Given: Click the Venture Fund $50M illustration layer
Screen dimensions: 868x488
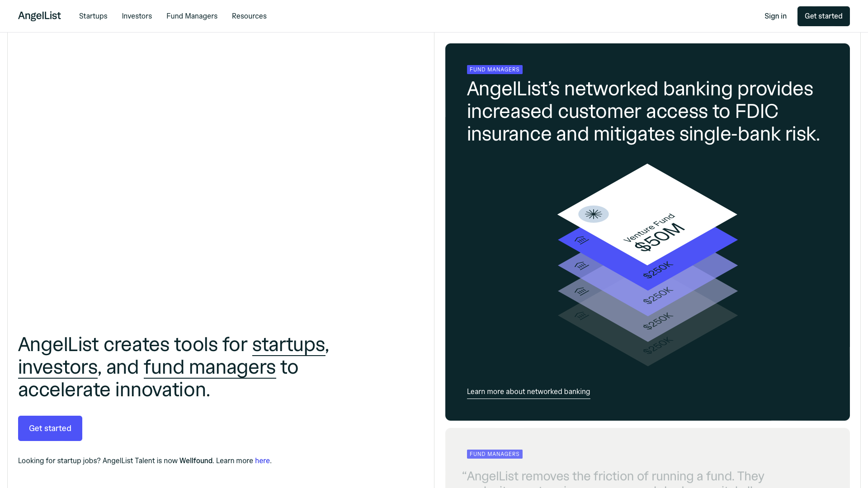Looking at the screenshot, I should pos(647,215).
